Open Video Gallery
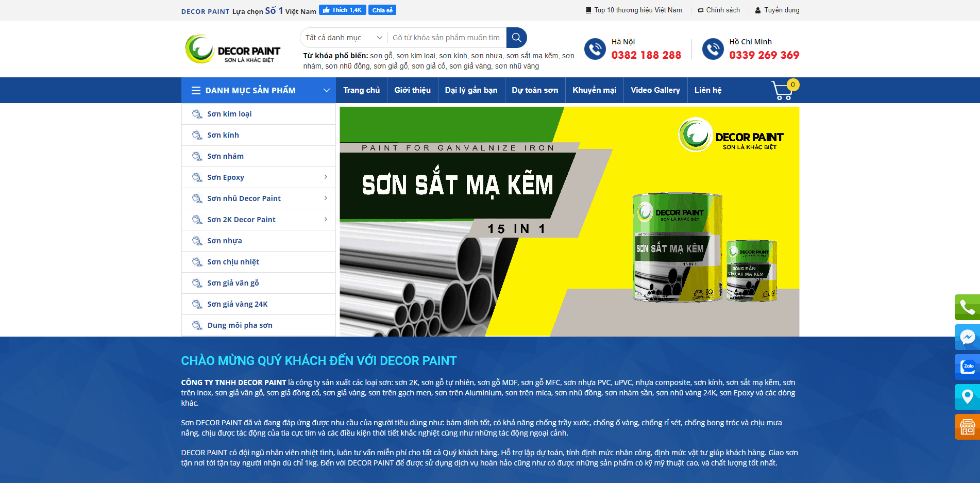Viewport: 980px width, 483px height. (655, 90)
